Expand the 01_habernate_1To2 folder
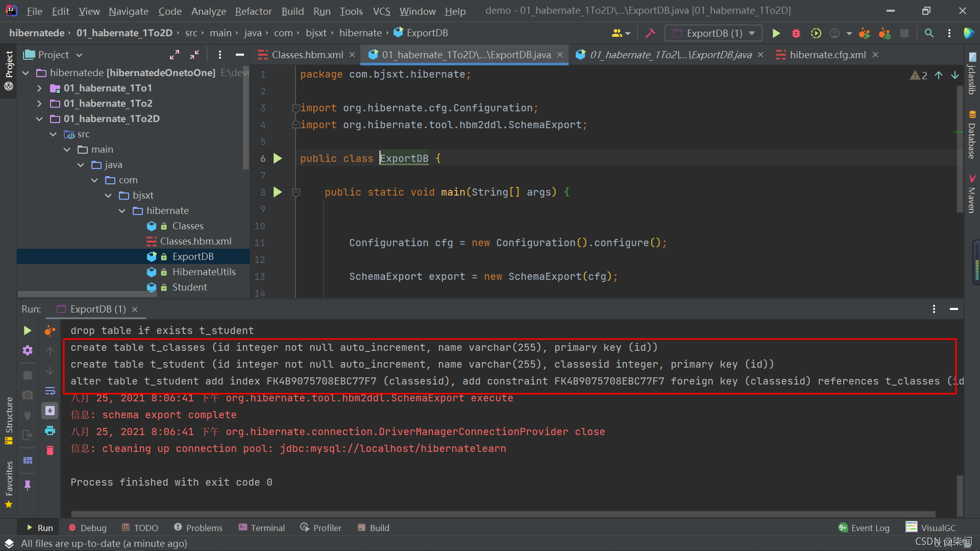Image resolution: width=980 pixels, height=551 pixels. tap(39, 104)
